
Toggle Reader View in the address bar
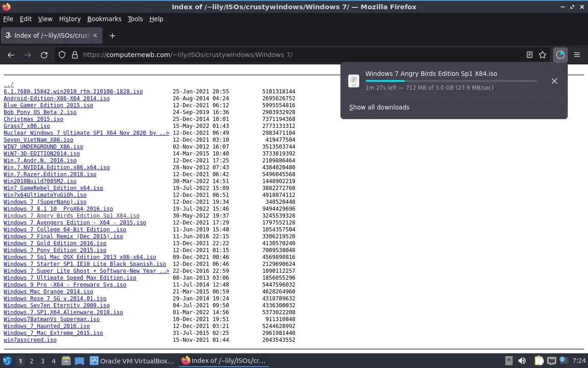click(530, 55)
